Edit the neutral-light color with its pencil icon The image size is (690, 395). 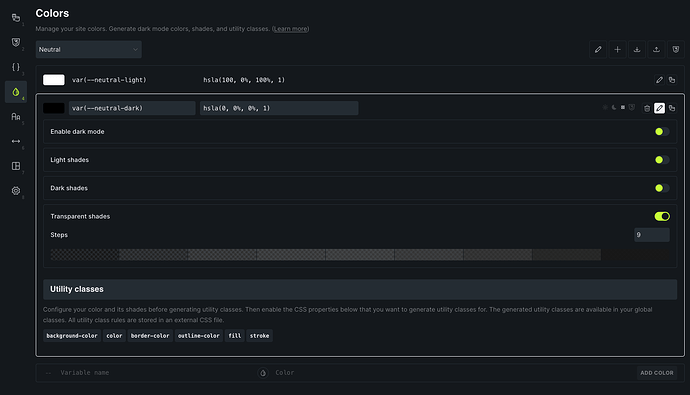659,80
